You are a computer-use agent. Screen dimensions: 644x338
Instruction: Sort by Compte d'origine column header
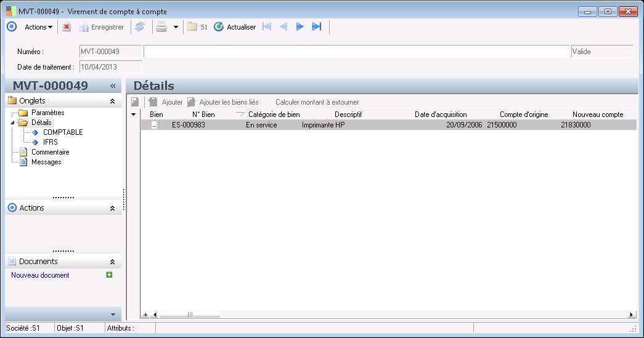524,115
